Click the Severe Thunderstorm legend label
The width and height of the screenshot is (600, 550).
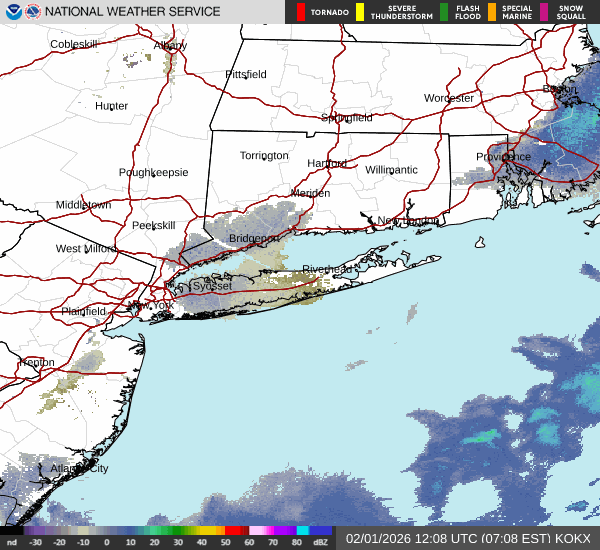394,12
